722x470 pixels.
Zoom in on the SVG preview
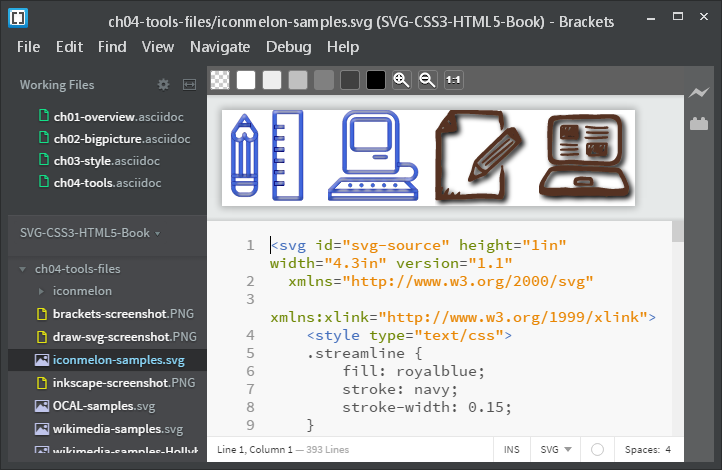tap(402, 80)
